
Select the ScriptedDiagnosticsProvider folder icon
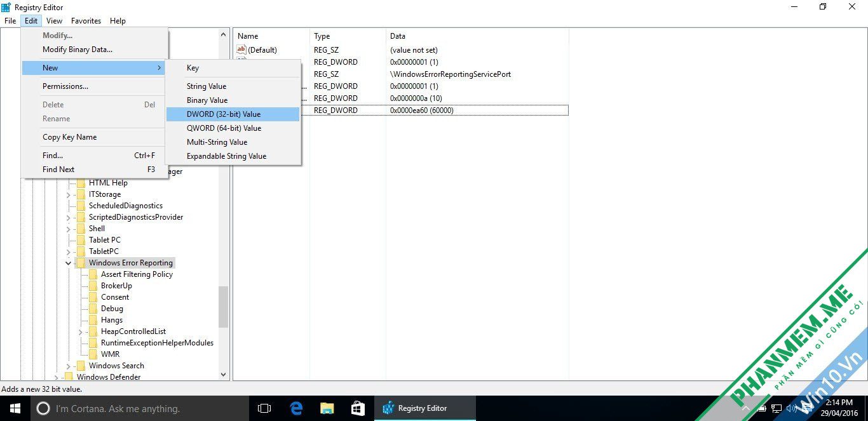[81, 217]
